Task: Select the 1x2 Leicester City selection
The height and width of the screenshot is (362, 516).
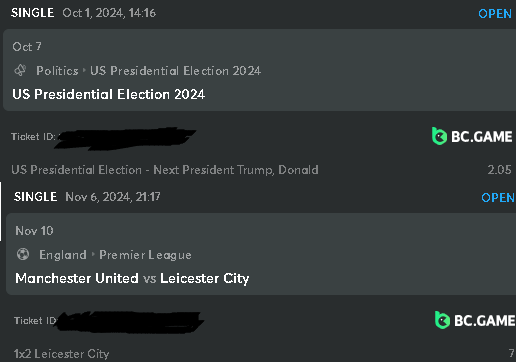Action: coord(62,354)
